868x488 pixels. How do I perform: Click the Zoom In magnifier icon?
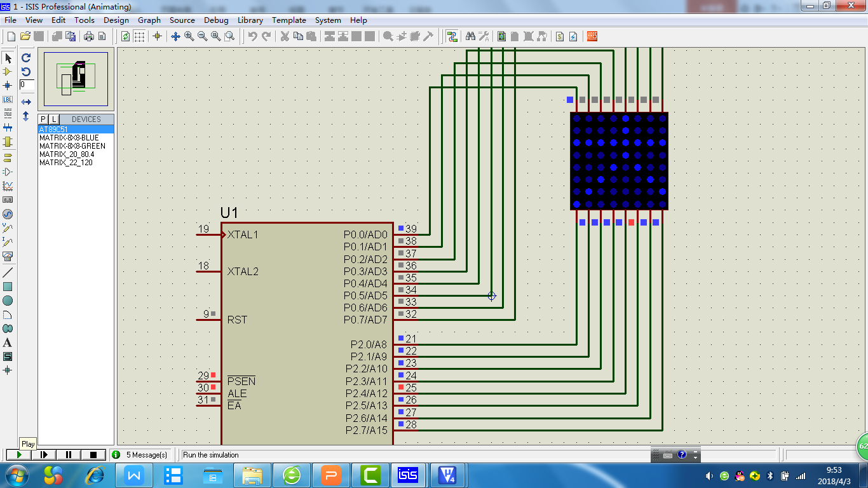(x=189, y=36)
